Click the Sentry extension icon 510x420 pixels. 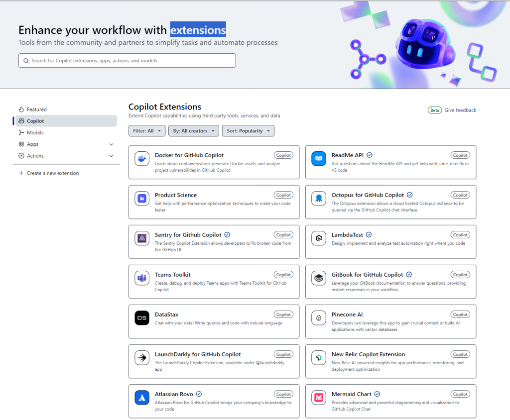142,238
